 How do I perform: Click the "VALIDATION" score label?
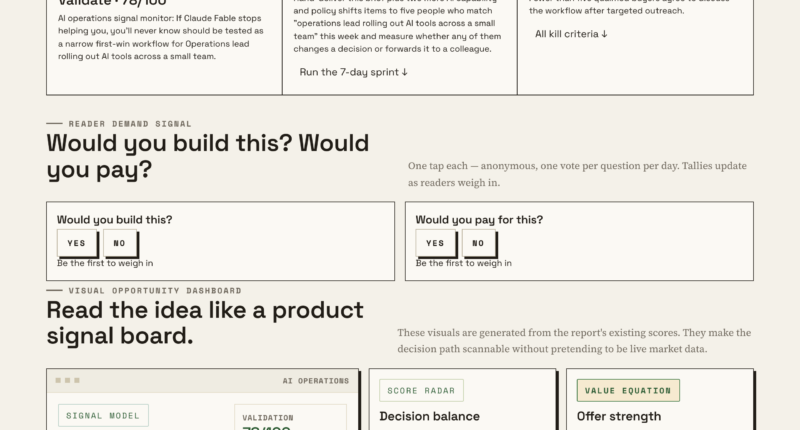[x=268, y=417]
